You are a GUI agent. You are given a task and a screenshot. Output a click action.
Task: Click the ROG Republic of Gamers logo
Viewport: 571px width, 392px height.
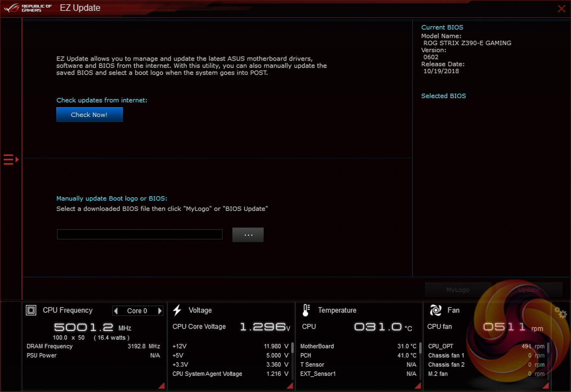tap(28, 8)
